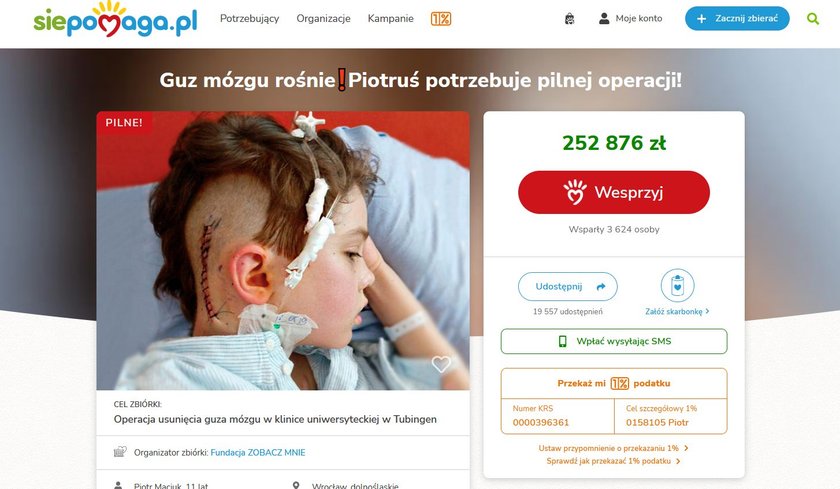Viewport: 840px width, 489px height.
Task: Open Fundacja ZOBACZ MNIE link
Action: [x=258, y=453]
